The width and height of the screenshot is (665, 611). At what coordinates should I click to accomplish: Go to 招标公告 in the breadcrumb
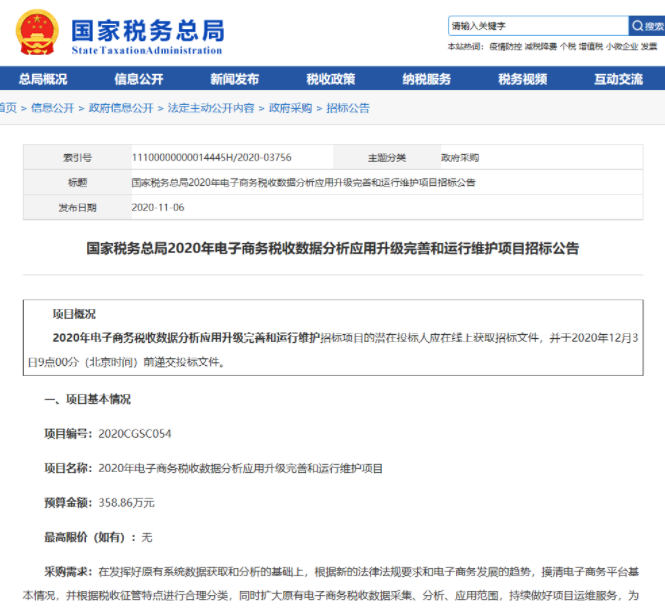(348, 108)
